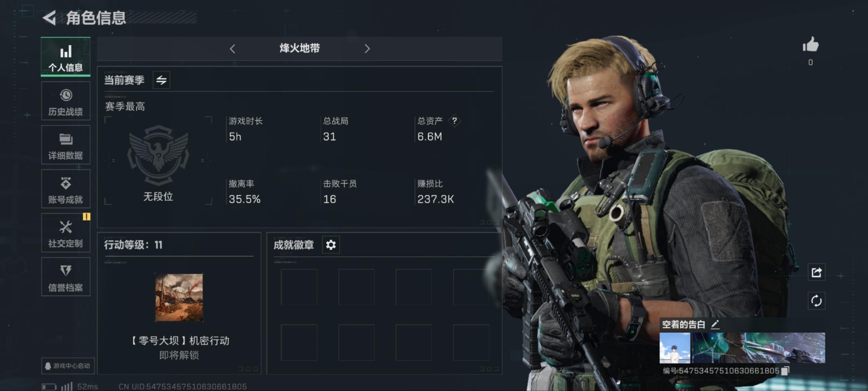Click the 游戏中心启动 button
The image size is (868, 391).
tap(68, 366)
